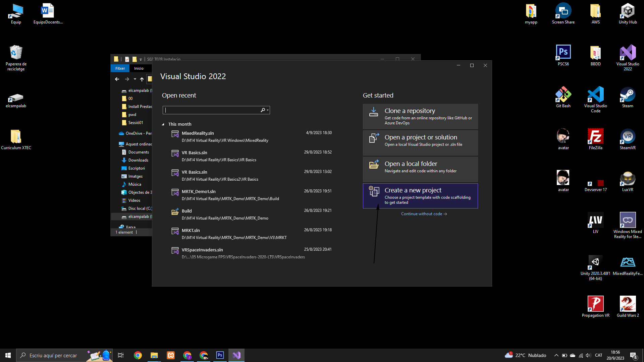This screenshot has height=362, width=644.
Task: Select the Inicio ribbon tab in File Explorer
Action: point(139,68)
